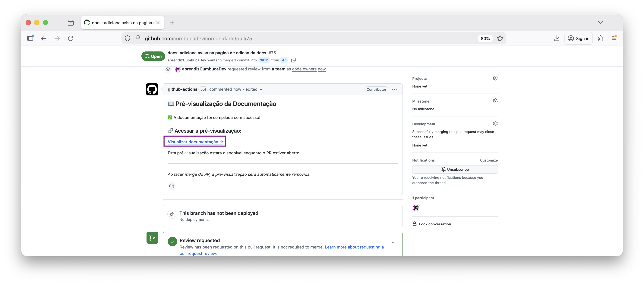Open the github-actions author link
644x284 pixels.
(x=182, y=89)
